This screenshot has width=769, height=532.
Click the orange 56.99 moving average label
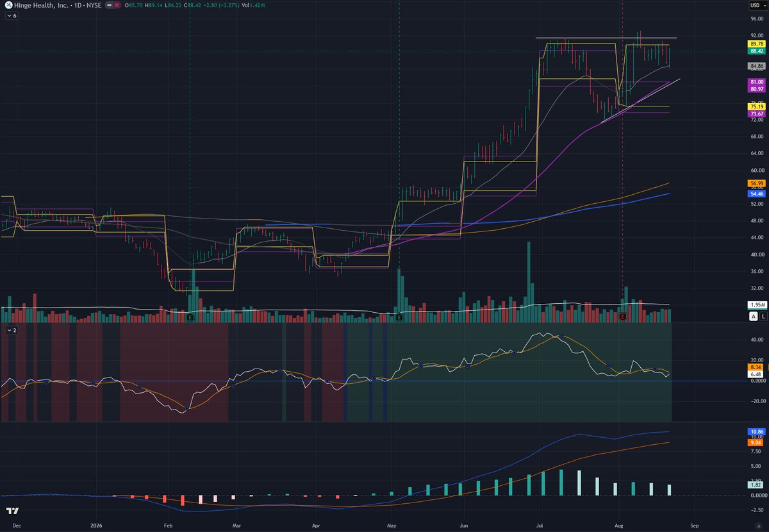pos(756,183)
